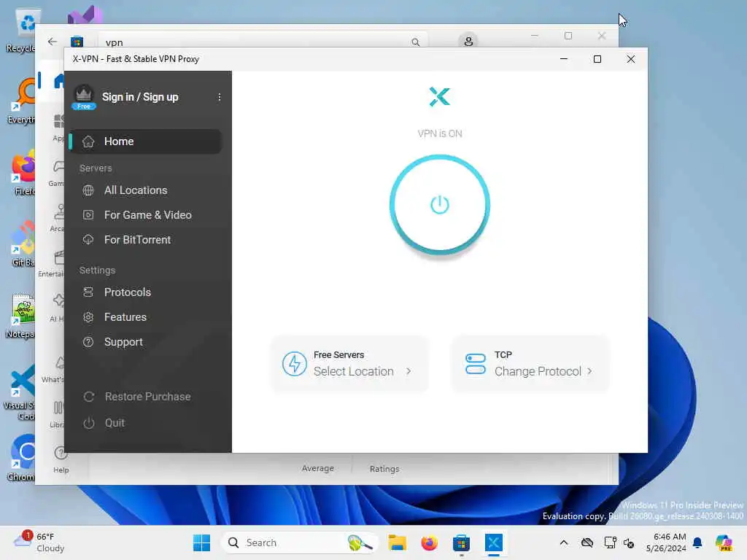Click Quit in the sidebar
This screenshot has height=560, width=747.
(x=115, y=423)
